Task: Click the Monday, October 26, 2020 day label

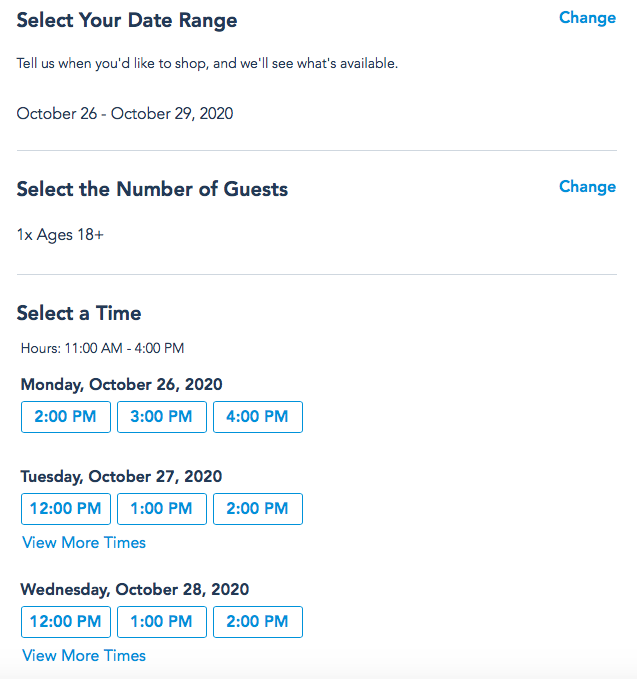Action: (121, 385)
